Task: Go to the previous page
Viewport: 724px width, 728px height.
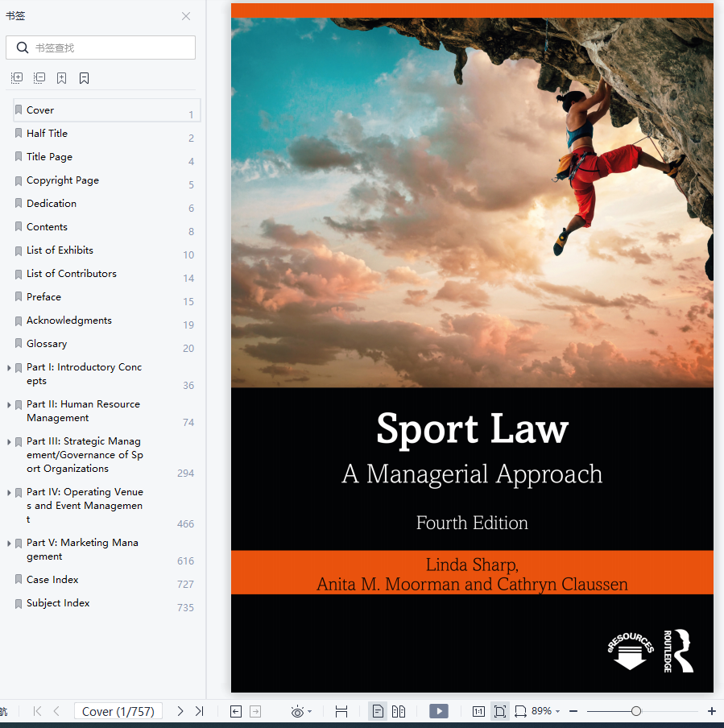Action: [x=56, y=711]
